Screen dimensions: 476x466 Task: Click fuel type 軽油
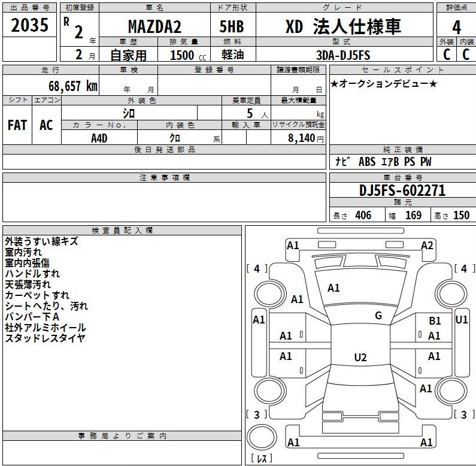[232, 55]
